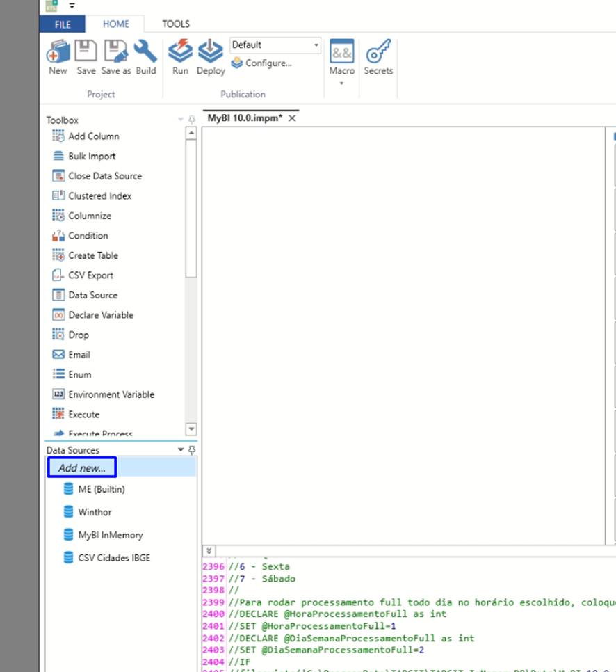The image size is (616, 672).
Task: Expand the Macro dropdown menu
Action: point(341,83)
